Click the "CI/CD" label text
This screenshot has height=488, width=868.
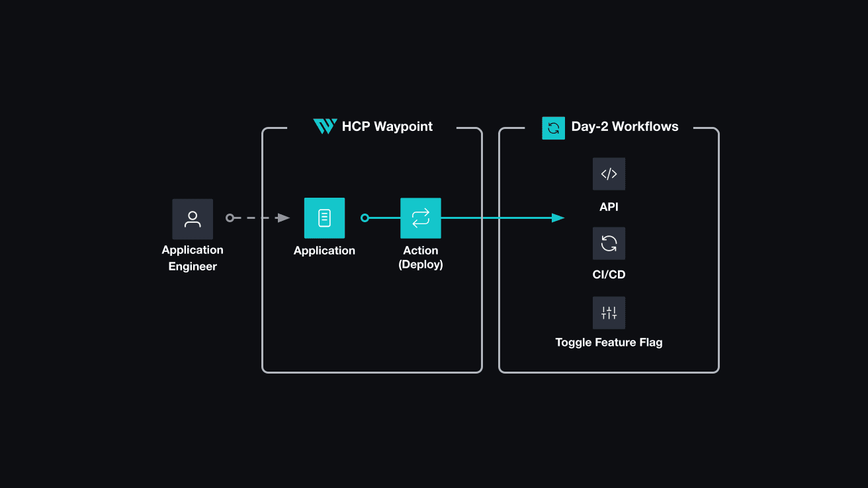click(x=609, y=274)
